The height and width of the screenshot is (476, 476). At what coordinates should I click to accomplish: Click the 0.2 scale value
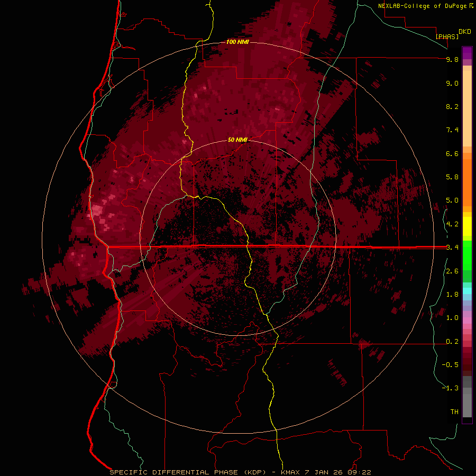pyautogui.click(x=452, y=342)
